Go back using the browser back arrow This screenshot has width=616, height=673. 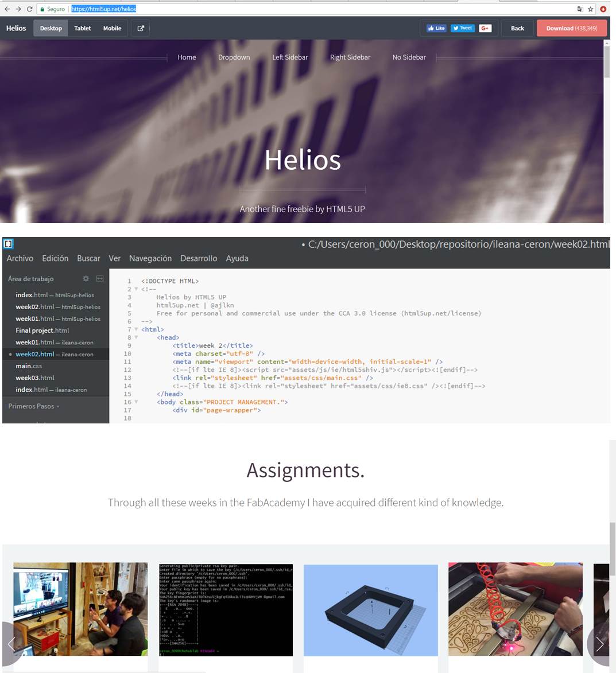click(x=7, y=9)
